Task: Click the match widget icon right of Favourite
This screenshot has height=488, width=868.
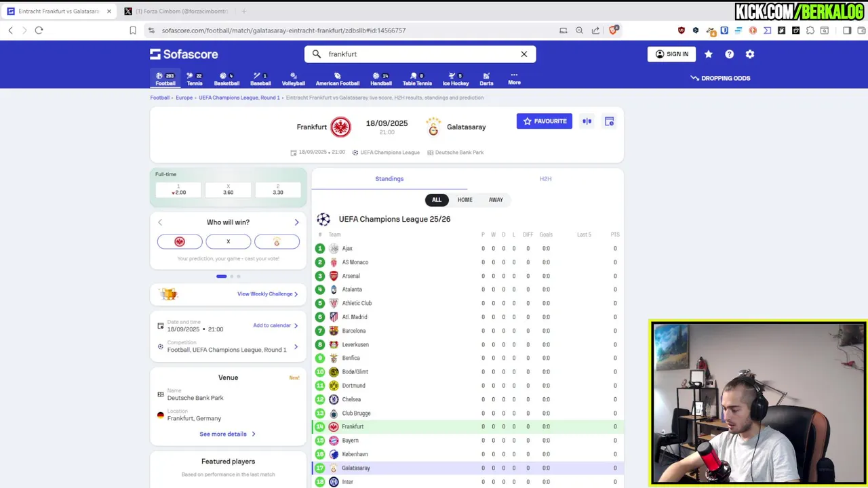Action: (x=609, y=121)
